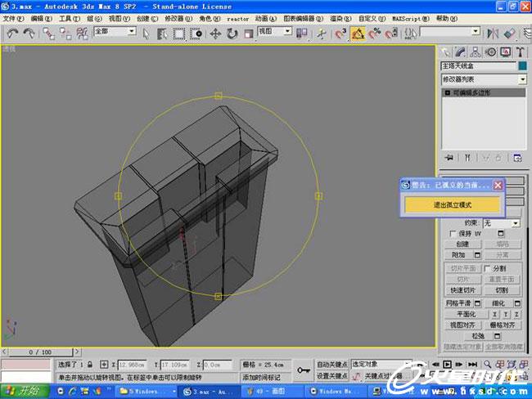Toggle the 3D Snaps magnet icon
This screenshot has width=532, height=399.
click(x=340, y=34)
